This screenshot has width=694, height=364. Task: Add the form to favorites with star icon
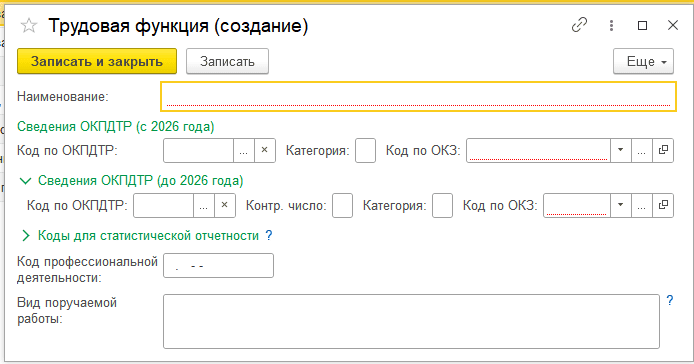29,26
